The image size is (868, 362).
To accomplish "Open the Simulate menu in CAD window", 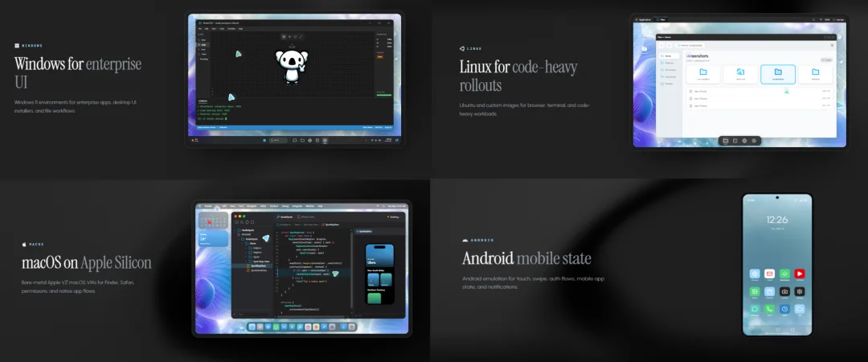I will 231,29.
